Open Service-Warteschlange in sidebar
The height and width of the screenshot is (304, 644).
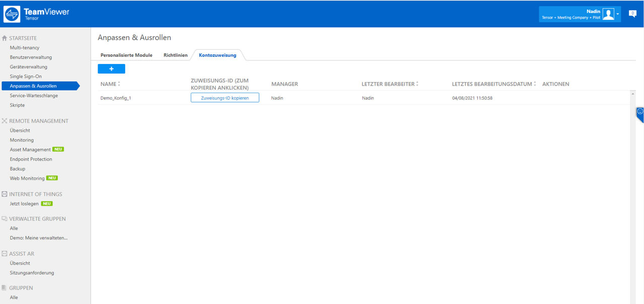(34, 96)
